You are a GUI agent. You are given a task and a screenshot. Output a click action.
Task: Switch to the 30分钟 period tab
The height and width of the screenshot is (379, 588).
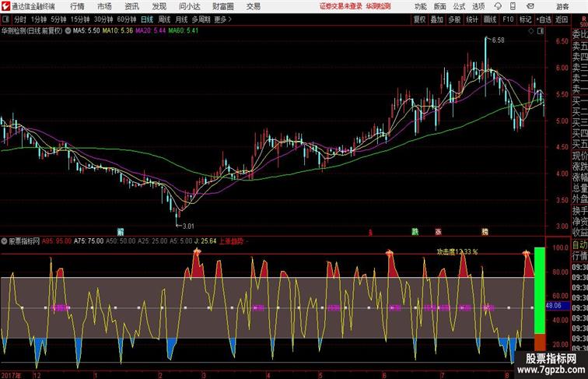103,19
